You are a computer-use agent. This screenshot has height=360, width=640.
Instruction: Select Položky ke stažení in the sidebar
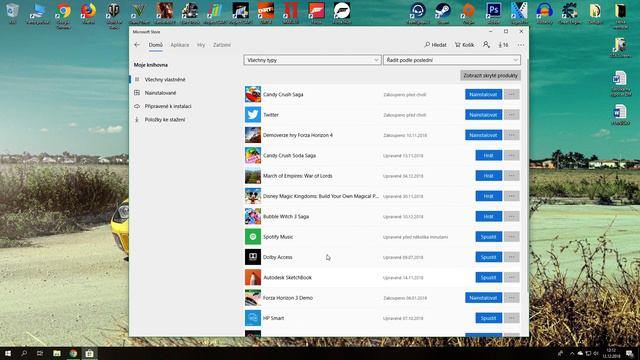click(165, 120)
